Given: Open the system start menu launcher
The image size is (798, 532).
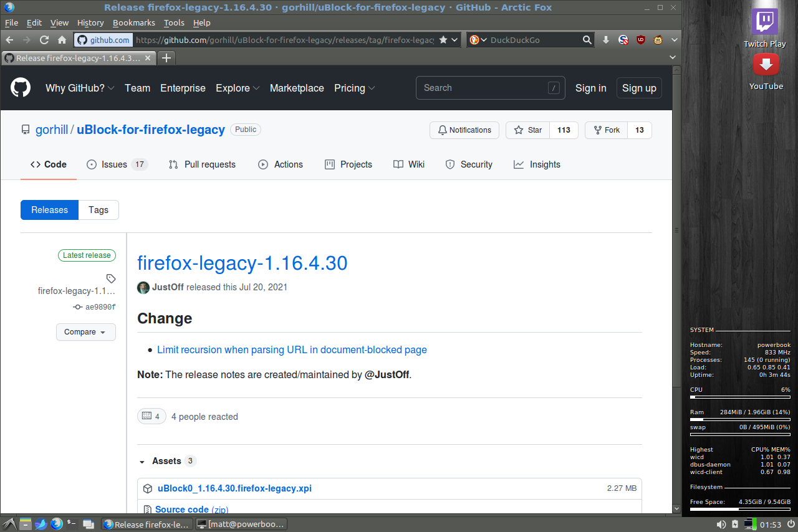Looking at the screenshot, I should [x=9, y=524].
